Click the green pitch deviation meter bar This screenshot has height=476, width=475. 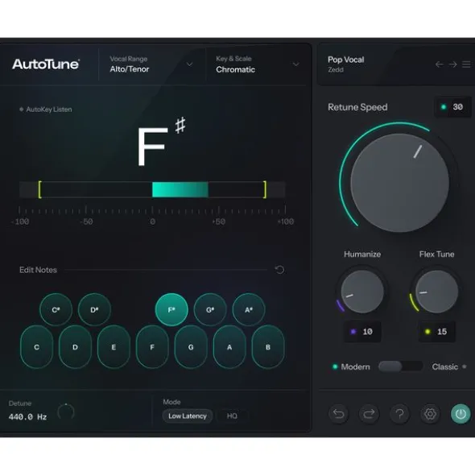tap(180, 189)
